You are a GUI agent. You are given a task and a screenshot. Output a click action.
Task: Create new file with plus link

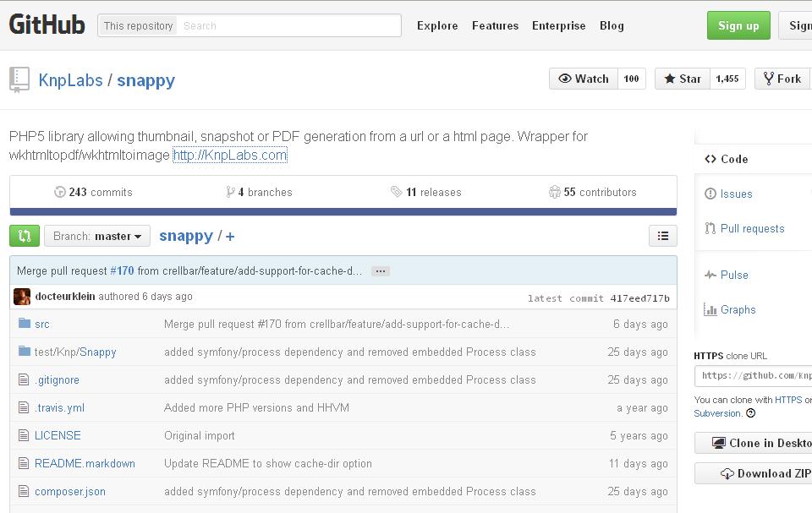pyautogui.click(x=230, y=237)
